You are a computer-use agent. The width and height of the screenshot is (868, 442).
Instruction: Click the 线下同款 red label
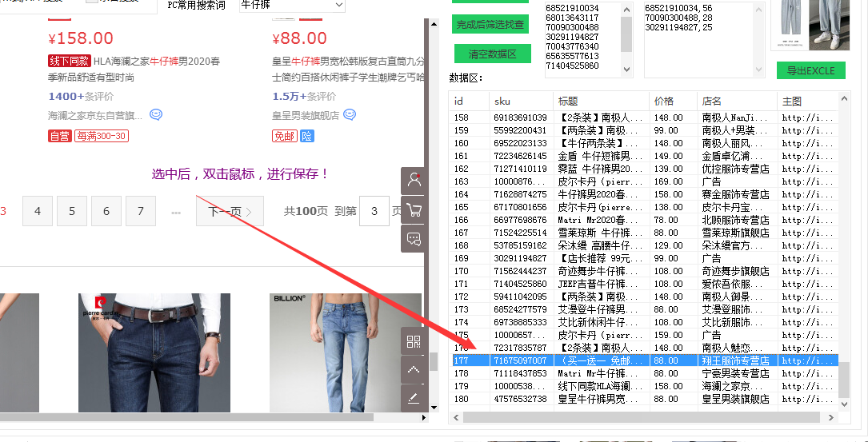click(x=69, y=61)
